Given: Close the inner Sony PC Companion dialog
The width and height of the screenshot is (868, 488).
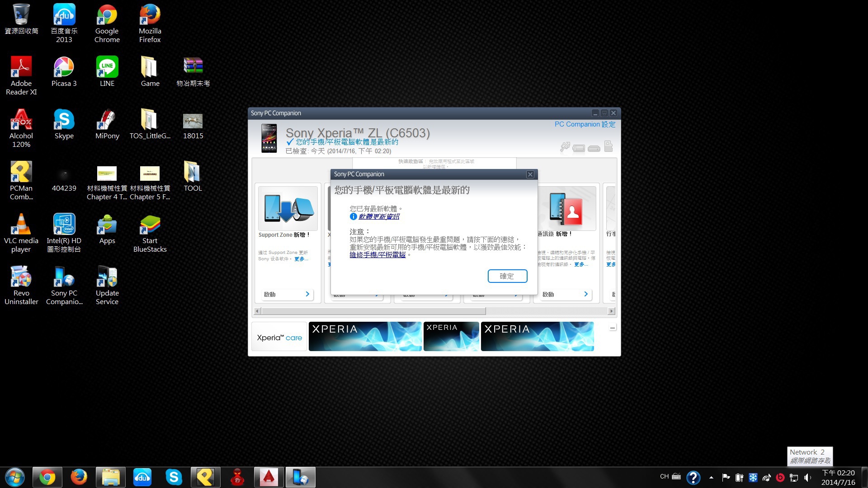Looking at the screenshot, I should pos(530,174).
